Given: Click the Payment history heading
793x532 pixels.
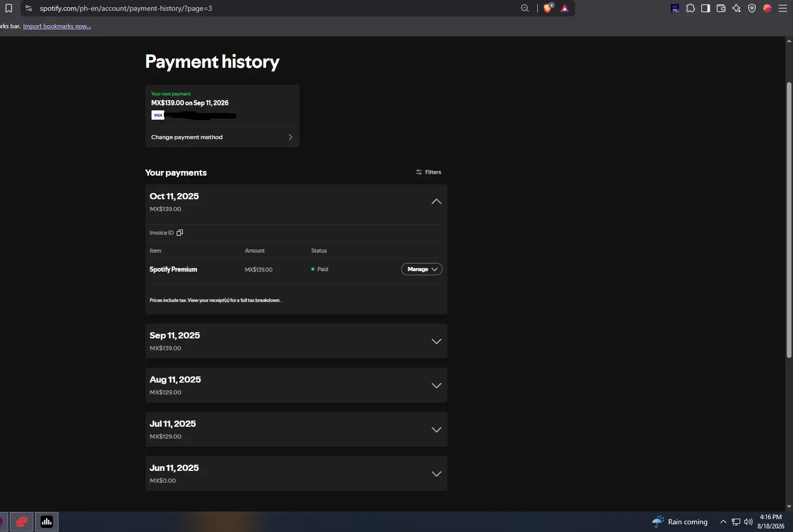Looking at the screenshot, I should coord(212,62).
